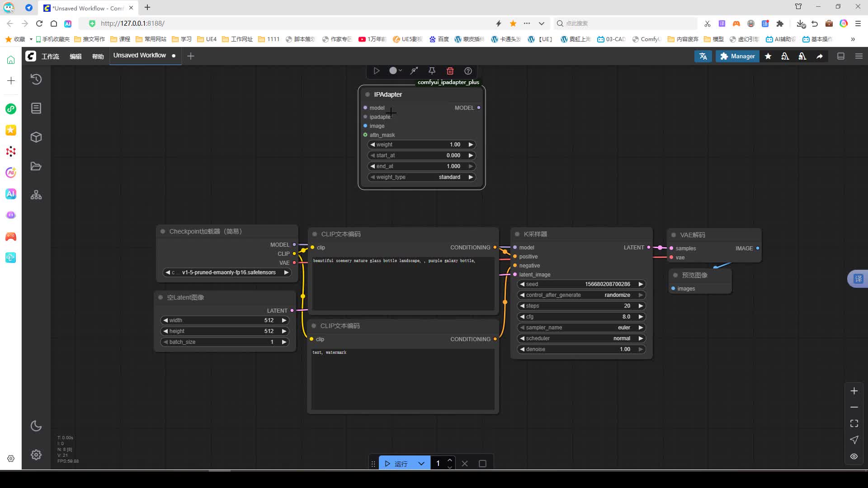Viewport: 868px width, 488px height.
Task: Pin the selected IPAdapter node
Action: [432, 71]
